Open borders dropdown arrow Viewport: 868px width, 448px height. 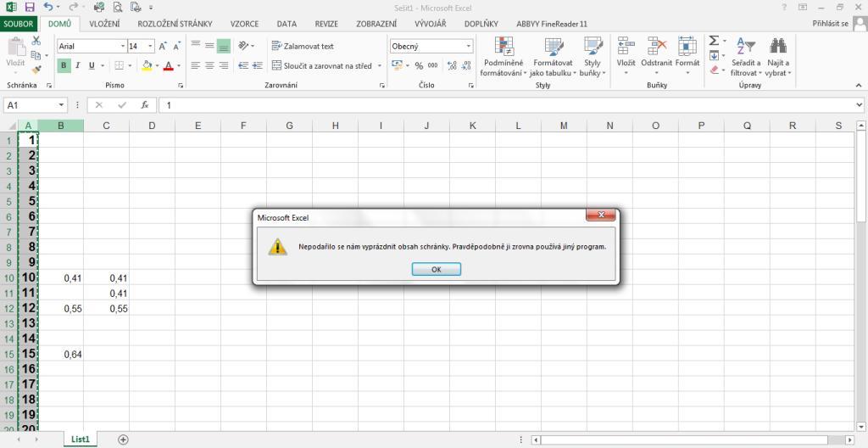pos(130,65)
